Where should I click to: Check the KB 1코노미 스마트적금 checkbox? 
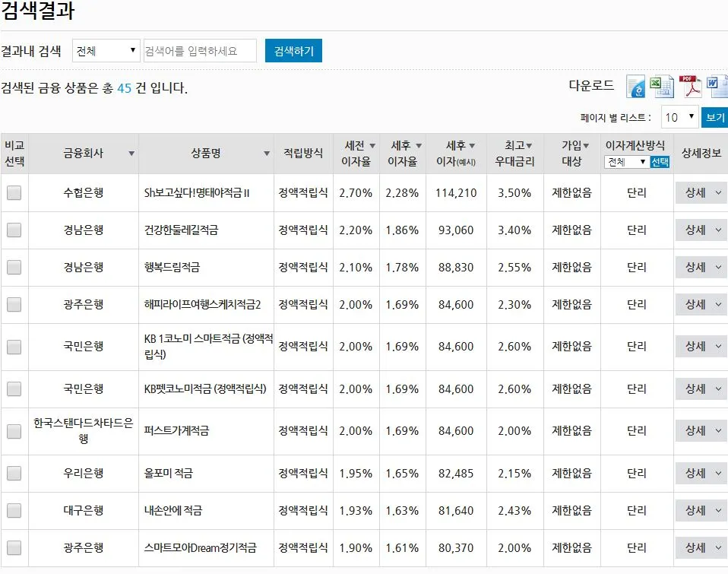[14, 347]
